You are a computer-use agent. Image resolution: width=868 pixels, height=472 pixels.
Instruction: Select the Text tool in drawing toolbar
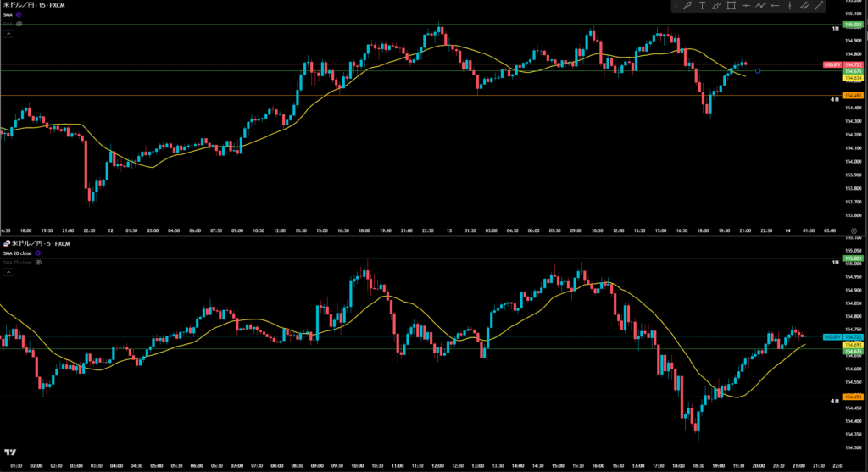pyautogui.click(x=702, y=6)
